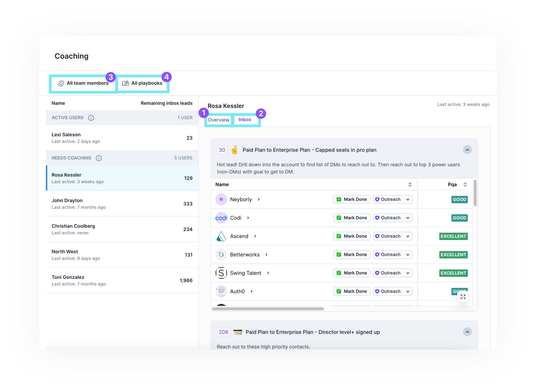Open the All playbooks filter
The width and height of the screenshot is (536, 392).
point(142,83)
